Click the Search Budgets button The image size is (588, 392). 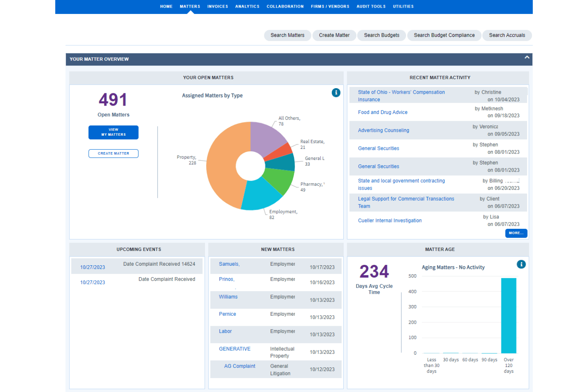[381, 35]
